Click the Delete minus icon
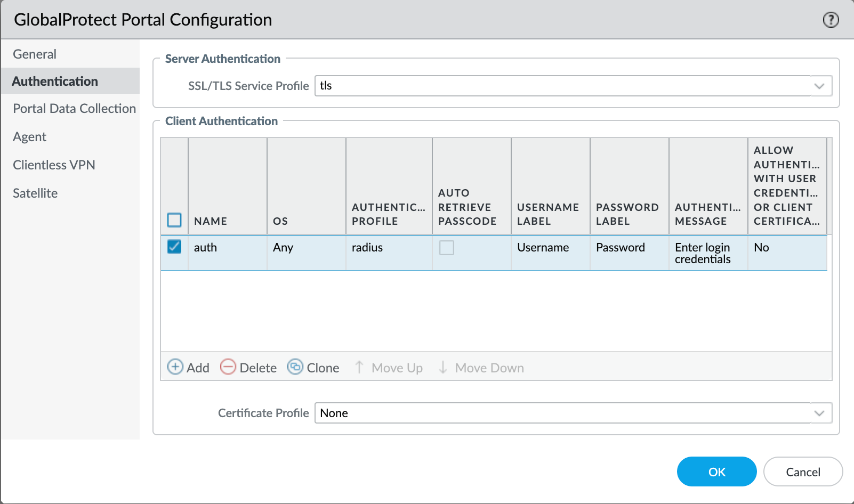 (228, 367)
